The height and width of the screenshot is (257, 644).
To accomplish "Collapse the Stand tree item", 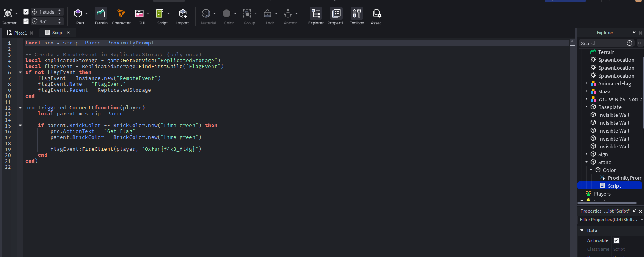I will click(x=586, y=162).
